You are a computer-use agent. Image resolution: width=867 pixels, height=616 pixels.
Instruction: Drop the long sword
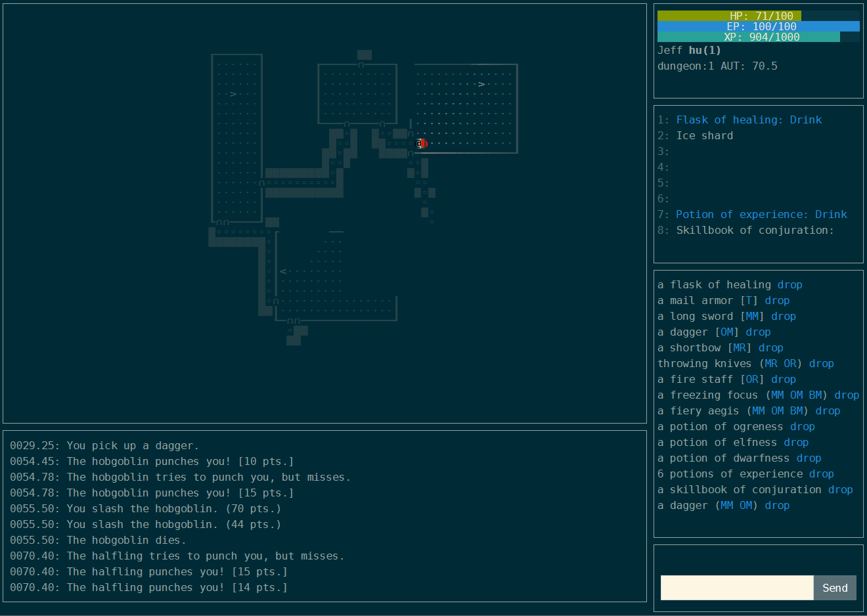point(784,316)
